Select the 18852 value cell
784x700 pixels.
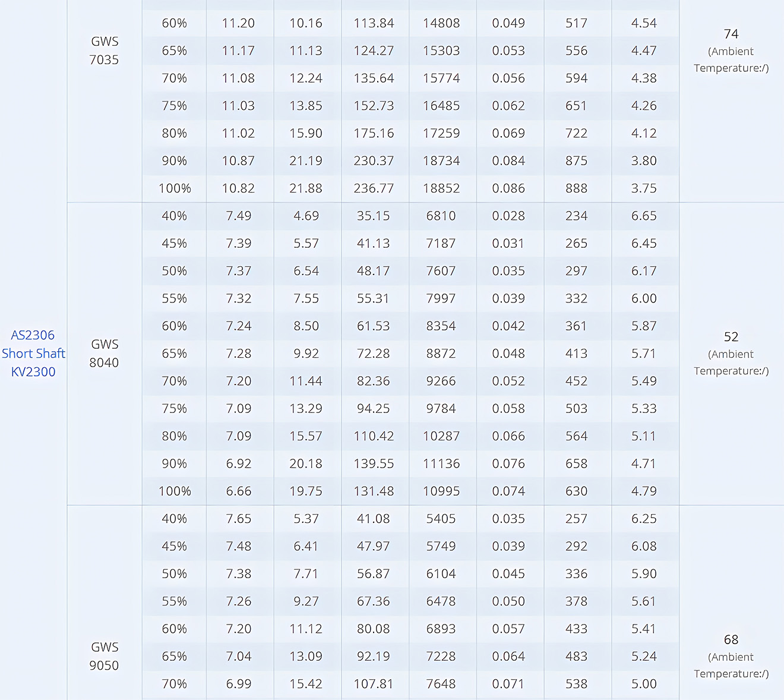(441, 188)
